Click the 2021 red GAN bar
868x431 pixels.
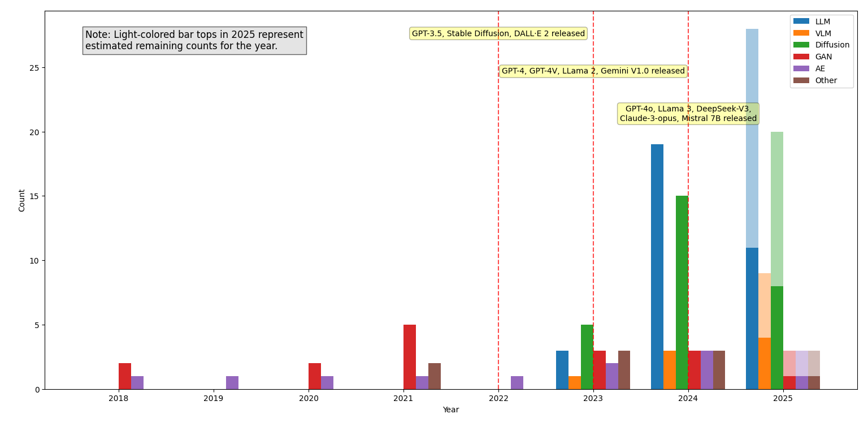click(410, 357)
